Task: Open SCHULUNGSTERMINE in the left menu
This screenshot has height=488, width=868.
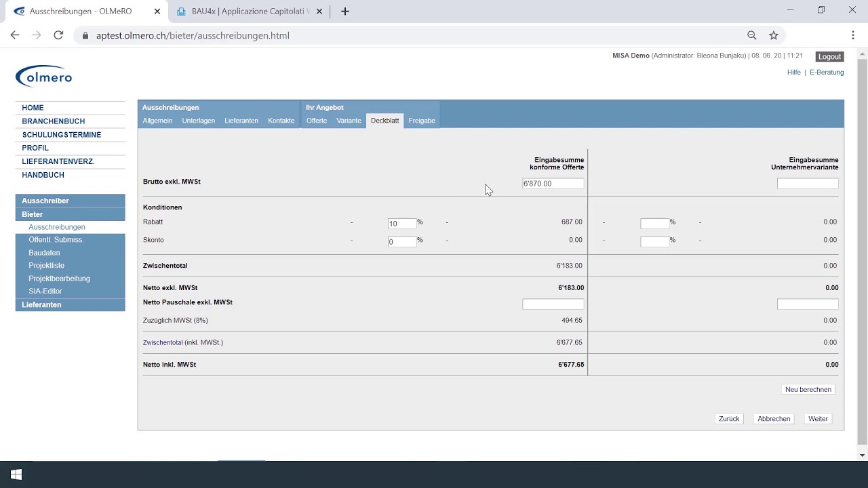Action: point(62,135)
